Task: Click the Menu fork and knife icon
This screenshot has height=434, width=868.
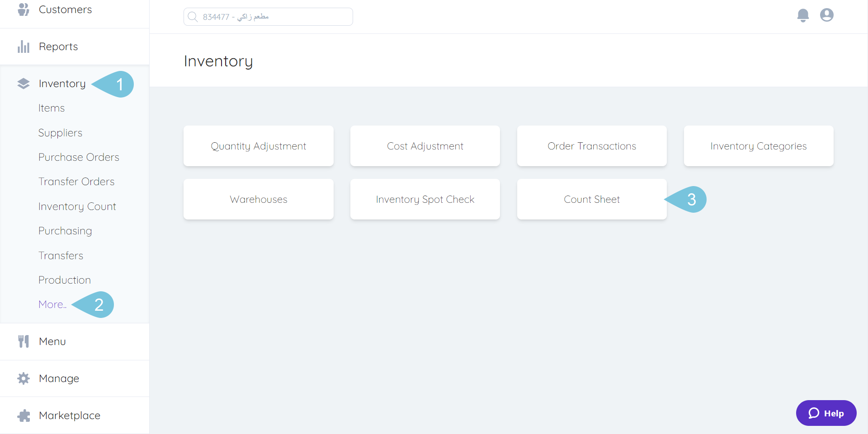Action: click(x=24, y=341)
